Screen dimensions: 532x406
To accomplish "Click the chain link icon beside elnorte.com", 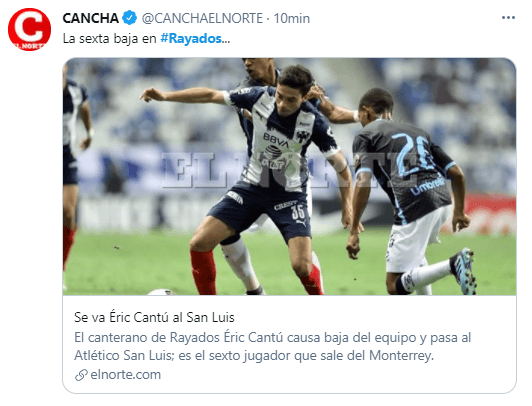I will (81, 375).
